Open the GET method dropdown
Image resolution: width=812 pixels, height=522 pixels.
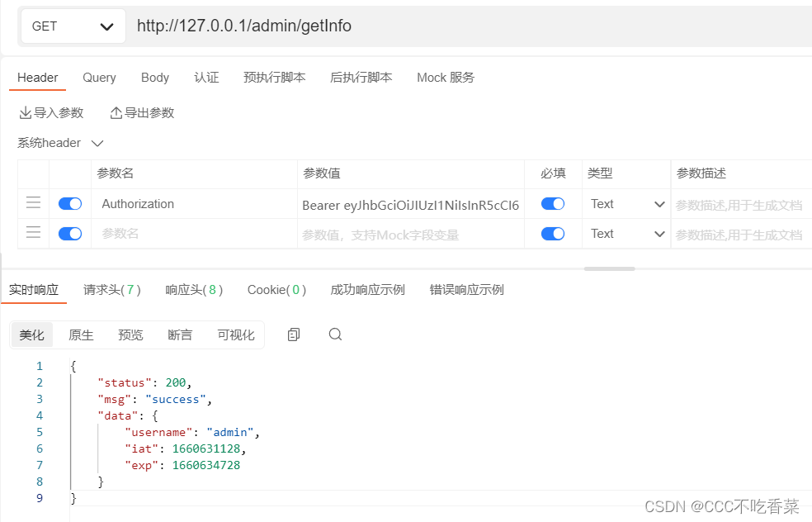click(x=73, y=26)
